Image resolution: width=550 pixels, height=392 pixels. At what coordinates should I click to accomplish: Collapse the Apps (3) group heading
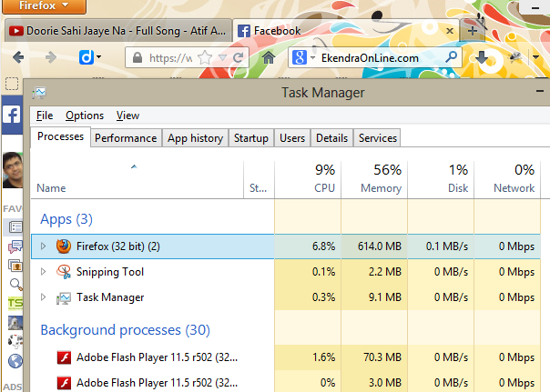tap(66, 219)
